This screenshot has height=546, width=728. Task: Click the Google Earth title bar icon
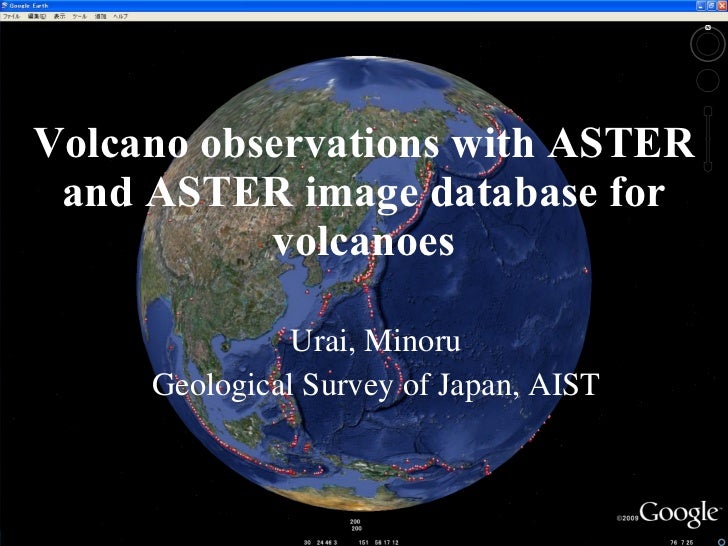(4, 6)
